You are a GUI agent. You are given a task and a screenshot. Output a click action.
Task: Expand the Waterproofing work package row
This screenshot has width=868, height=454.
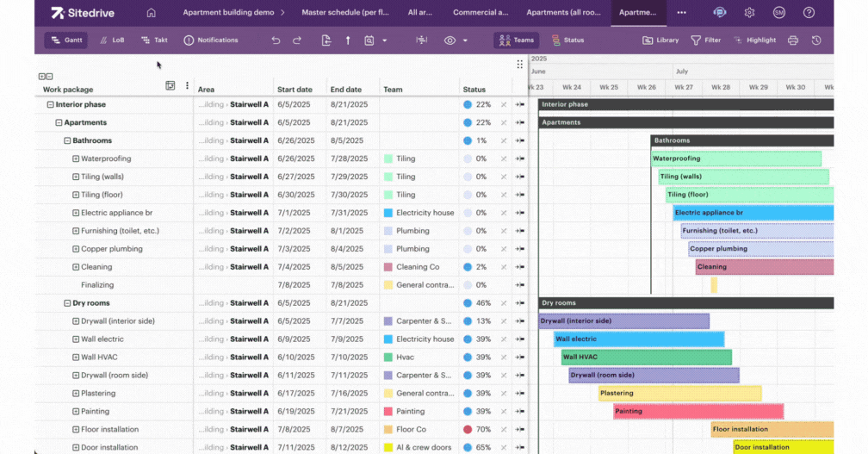[x=76, y=159]
